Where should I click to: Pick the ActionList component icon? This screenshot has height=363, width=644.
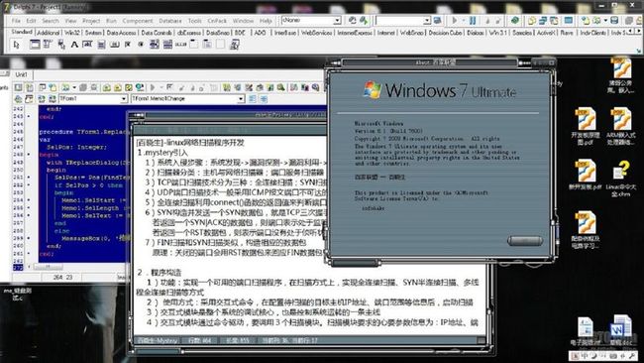(x=234, y=45)
